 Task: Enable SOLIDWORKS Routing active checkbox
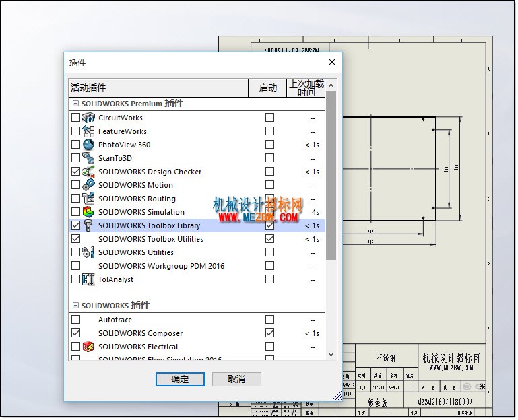tap(75, 199)
